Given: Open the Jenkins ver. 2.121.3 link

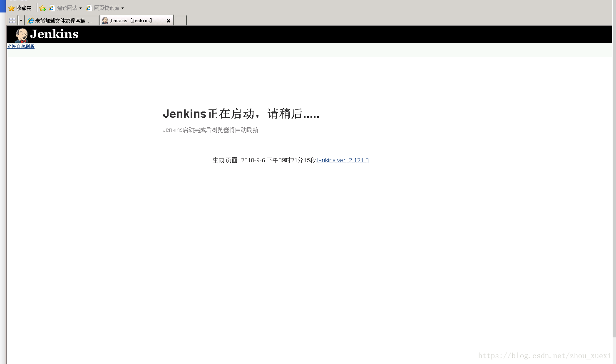Looking at the screenshot, I should [x=342, y=160].
